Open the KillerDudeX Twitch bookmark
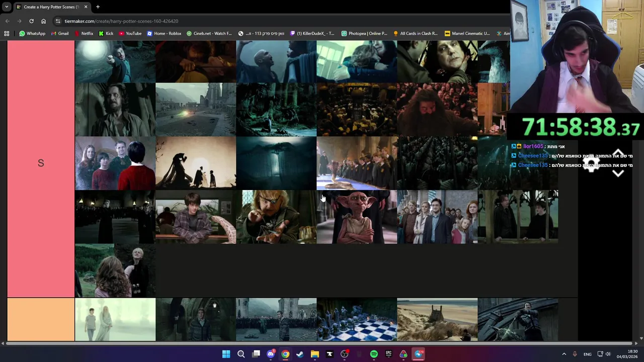 click(x=312, y=34)
